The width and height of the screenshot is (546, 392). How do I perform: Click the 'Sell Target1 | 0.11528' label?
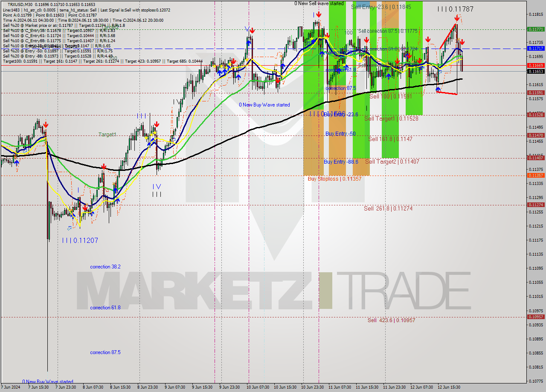point(391,118)
